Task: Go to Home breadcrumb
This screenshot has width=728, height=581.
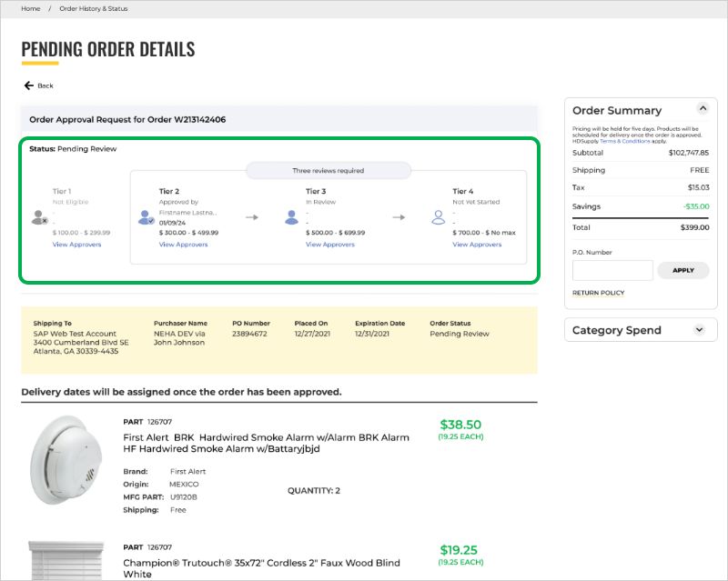Action: pos(31,8)
